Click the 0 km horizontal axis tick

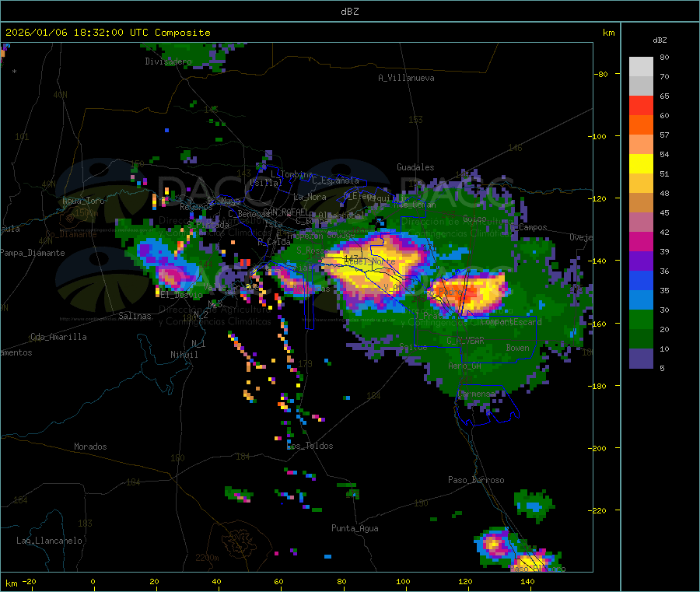click(93, 581)
